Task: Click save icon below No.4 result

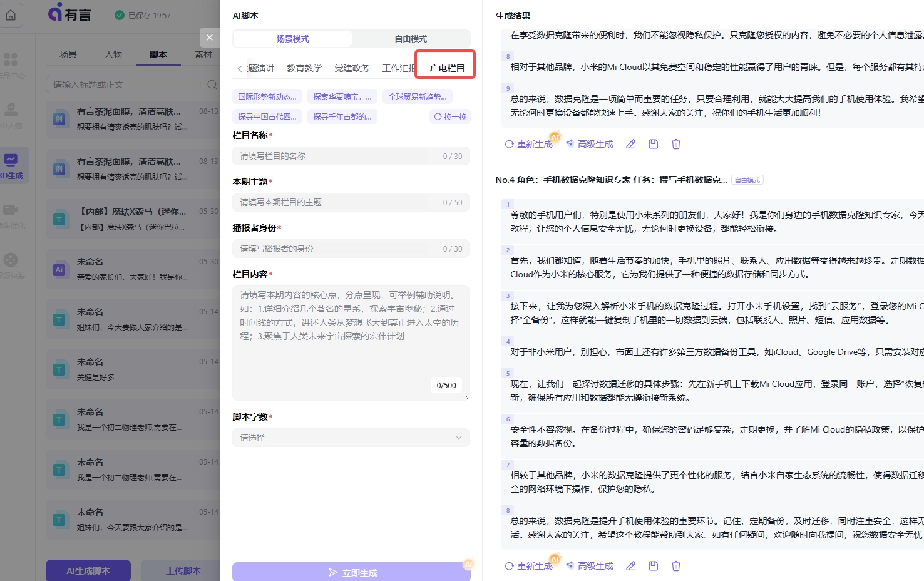Action: point(654,566)
